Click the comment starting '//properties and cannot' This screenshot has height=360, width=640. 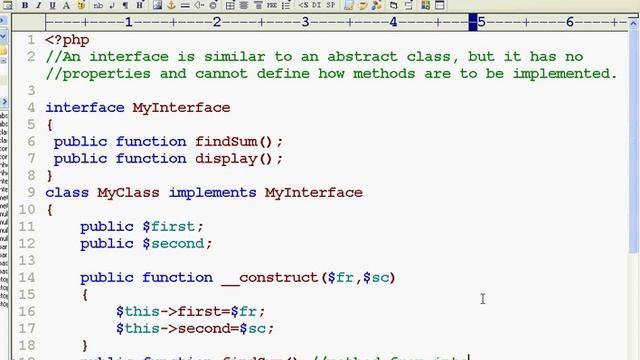point(331,74)
